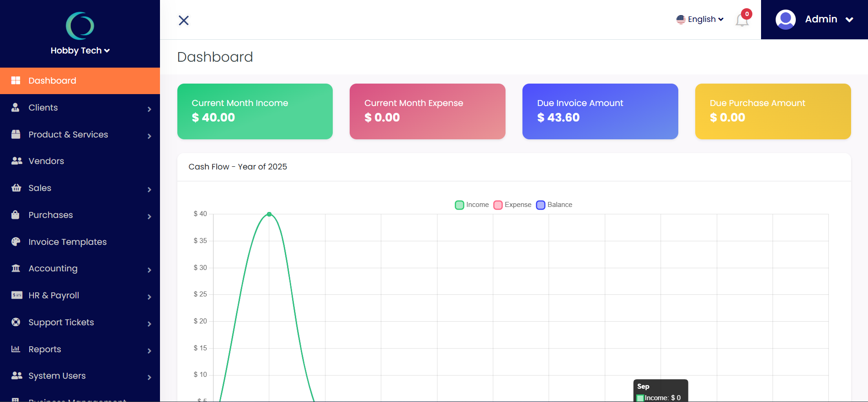Image resolution: width=868 pixels, height=402 pixels.
Task: Click the Current Month Income card
Action: click(255, 111)
